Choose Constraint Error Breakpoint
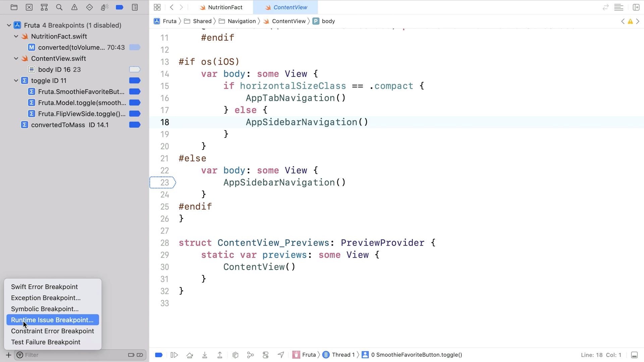The height and width of the screenshot is (362, 644). (x=53, y=331)
